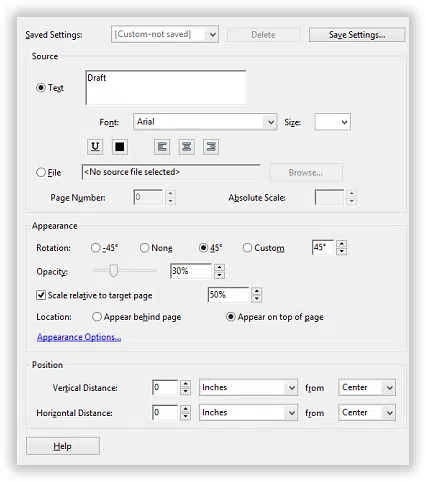Viewport: 426px width, 482px height.
Task: Click the Opacity slider handle
Action: pyautogui.click(x=114, y=271)
